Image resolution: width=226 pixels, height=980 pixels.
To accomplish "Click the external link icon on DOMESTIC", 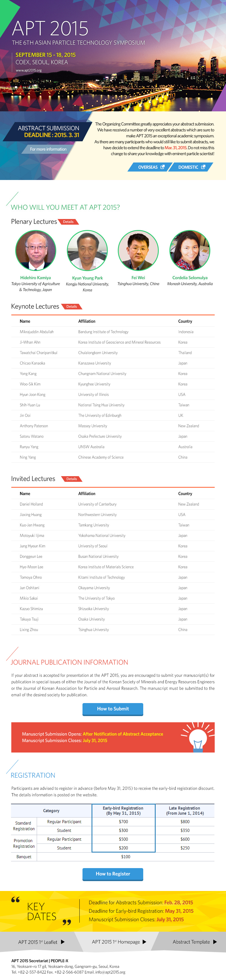I will [x=203, y=167].
